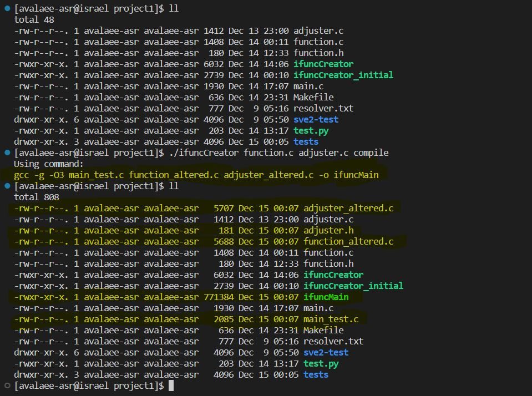Click the blue dot beside the second ll command
Image resolution: width=532 pixels, height=396 pixels.
[x=7, y=186]
